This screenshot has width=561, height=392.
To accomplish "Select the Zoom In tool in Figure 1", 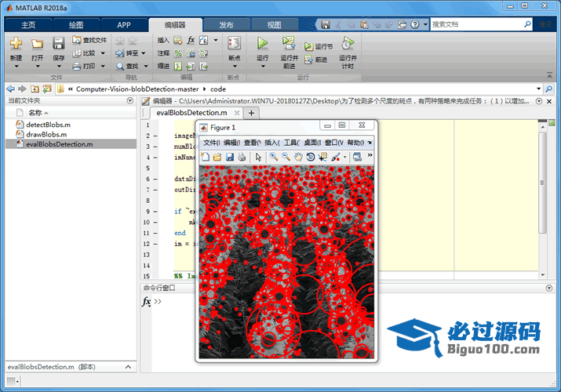I will point(274,157).
